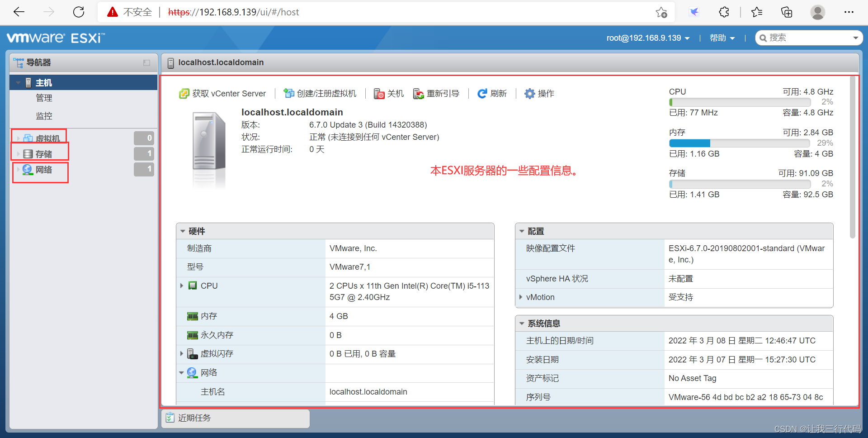This screenshot has height=438, width=868.
Task: Open the 近期任务 recent tasks bar
Action: tap(236, 418)
